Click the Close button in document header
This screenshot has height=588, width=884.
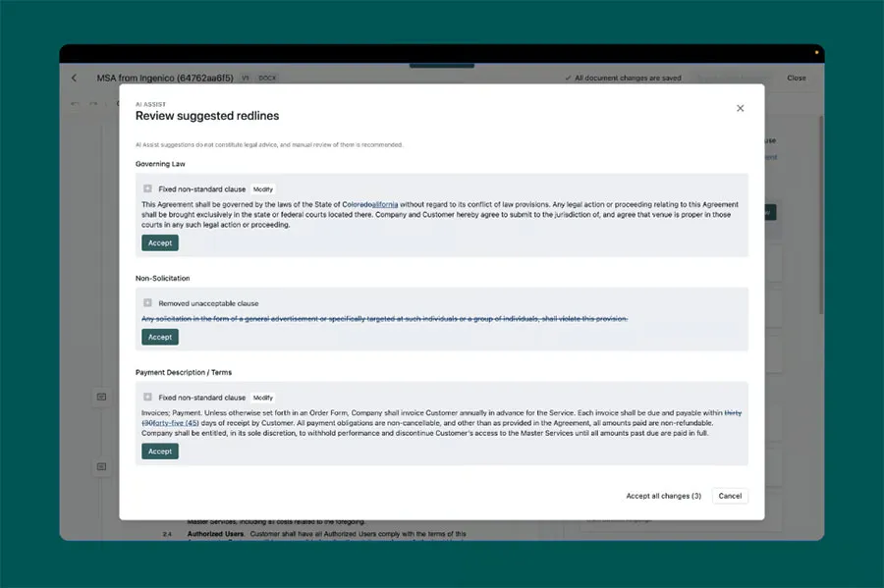797,78
